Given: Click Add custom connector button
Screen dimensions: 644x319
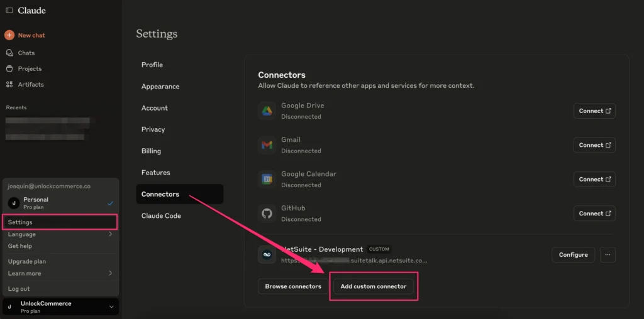Looking at the screenshot, I should [374, 286].
